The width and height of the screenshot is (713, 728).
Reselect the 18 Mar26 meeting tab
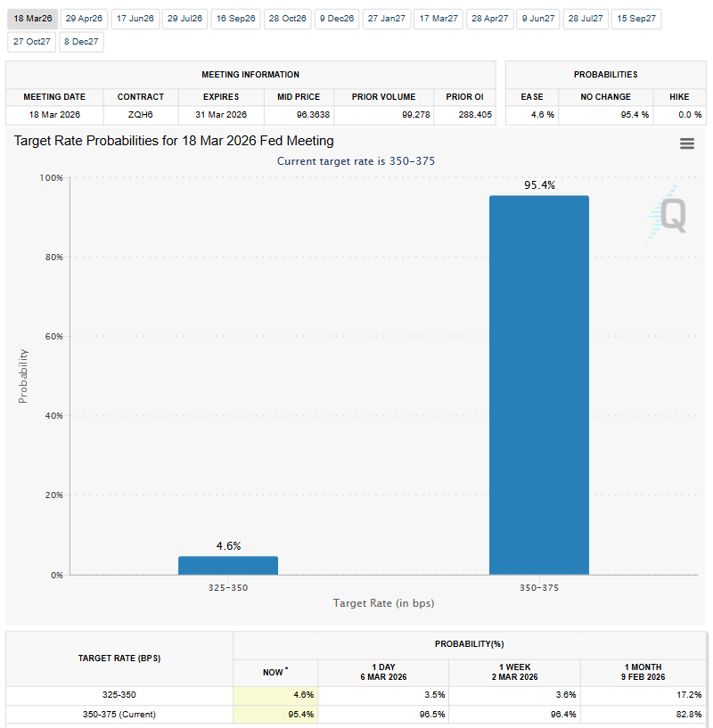(x=32, y=18)
